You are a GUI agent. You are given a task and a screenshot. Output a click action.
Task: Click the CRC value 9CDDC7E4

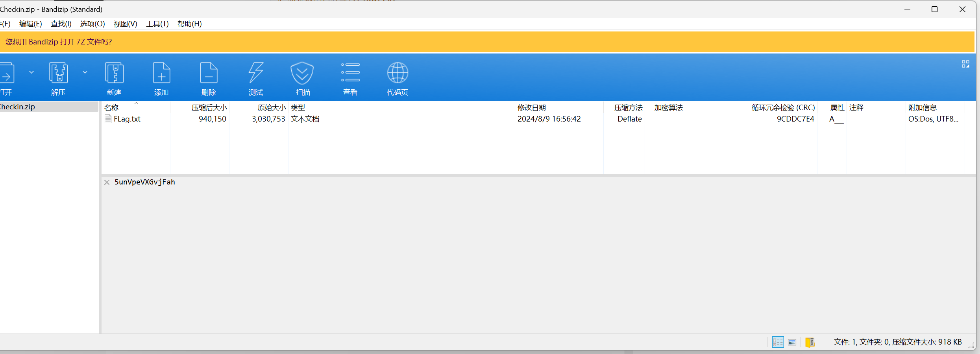point(795,119)
